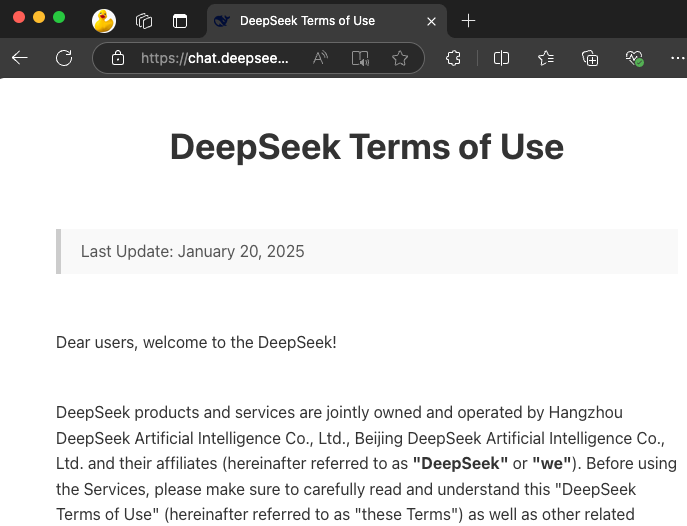Open tab actions menu icon
Screen dimensions: 687x526
[x=180, y=21]
